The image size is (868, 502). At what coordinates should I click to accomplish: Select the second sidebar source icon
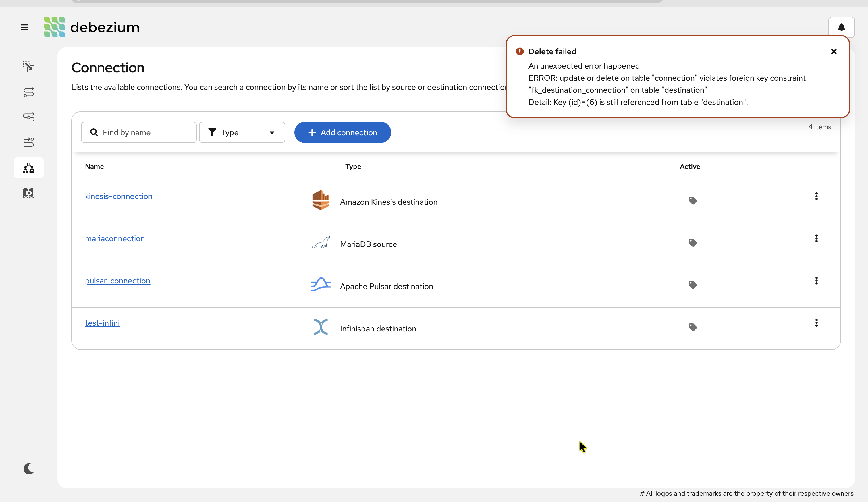(x=29, y=92)
